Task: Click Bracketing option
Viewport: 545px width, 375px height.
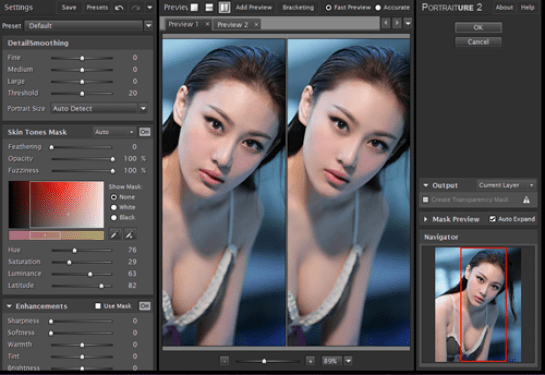Action: point(298,7)
